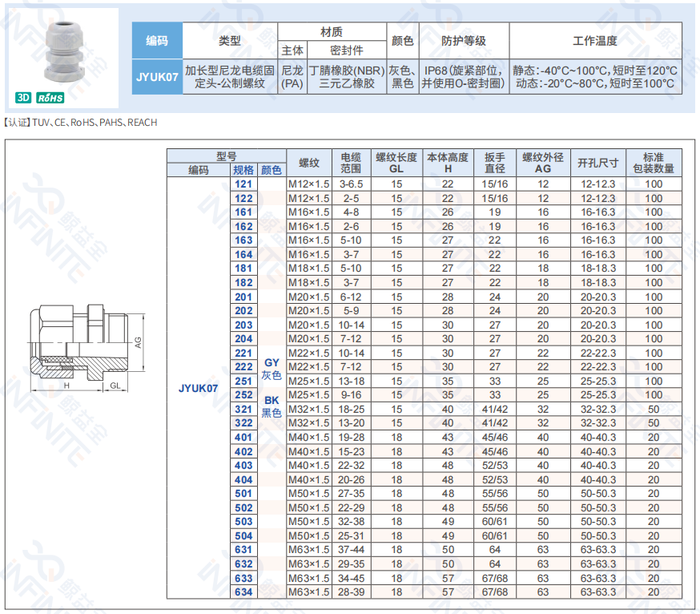Click the 本体高度 H column header

[x=448, y=163]
